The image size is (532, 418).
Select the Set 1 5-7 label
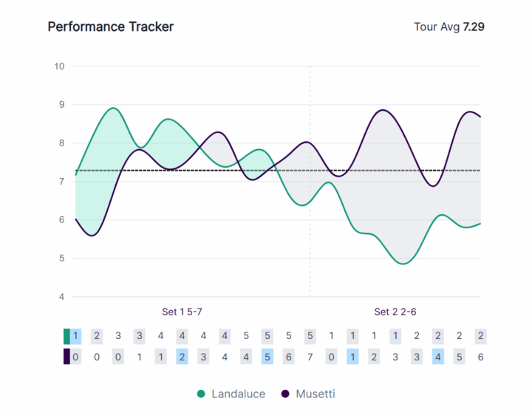(182, 312)
